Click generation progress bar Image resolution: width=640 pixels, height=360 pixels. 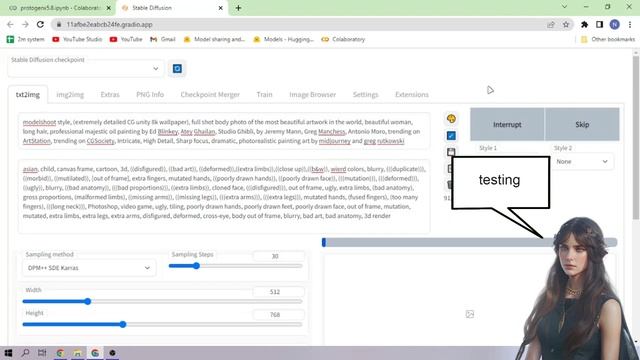[x=469, y=242]
